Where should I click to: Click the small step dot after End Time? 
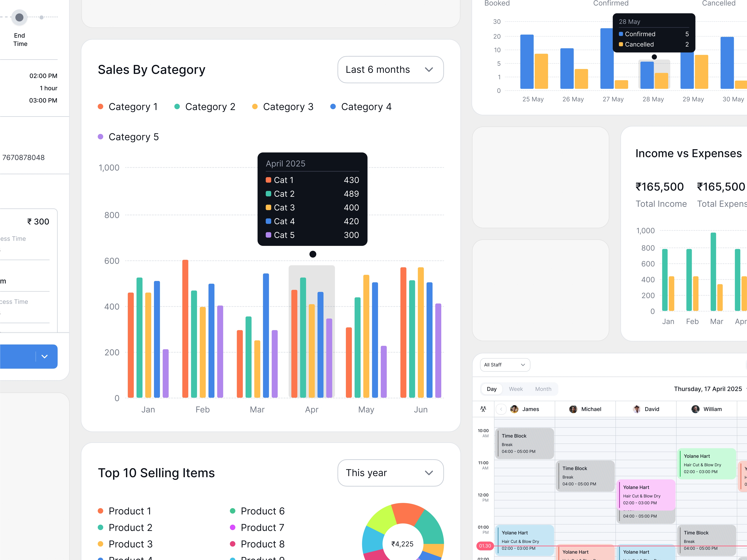[41, 17]
